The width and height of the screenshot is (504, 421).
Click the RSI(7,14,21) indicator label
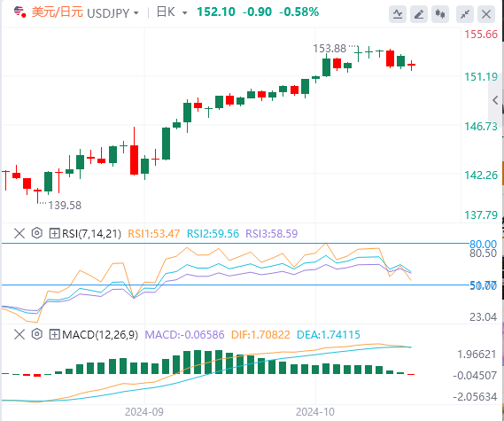(91, 233)
